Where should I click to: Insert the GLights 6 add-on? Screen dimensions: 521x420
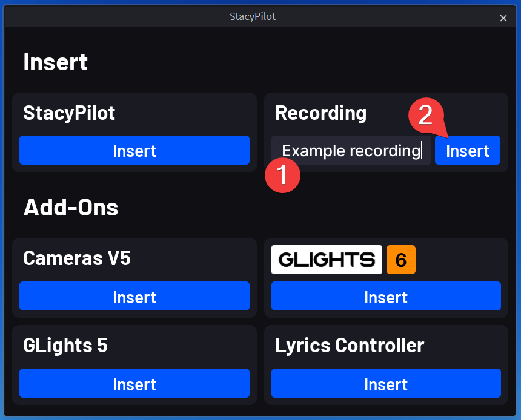pos(386,297)
